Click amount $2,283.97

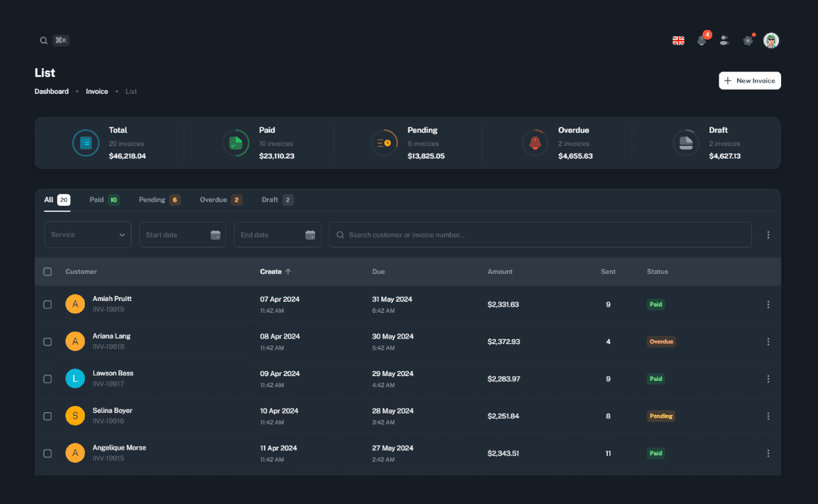(504, 379)
